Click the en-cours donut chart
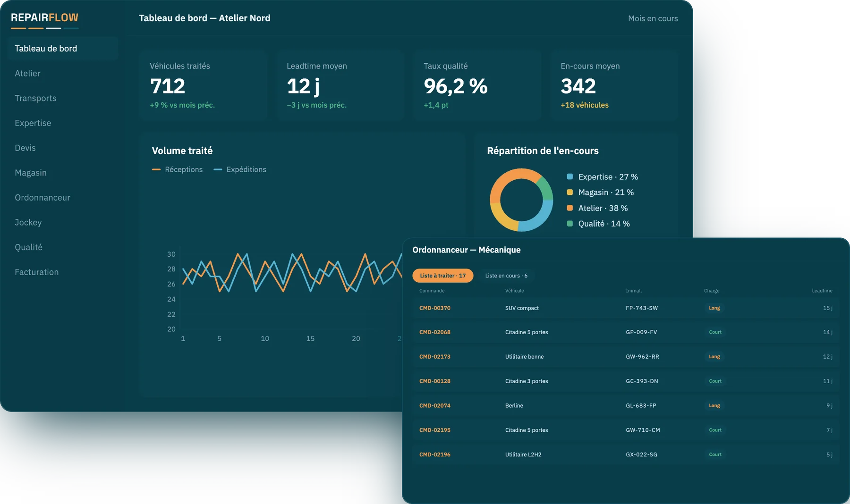This screenshot has height=504, width=850. click(521, 200)
